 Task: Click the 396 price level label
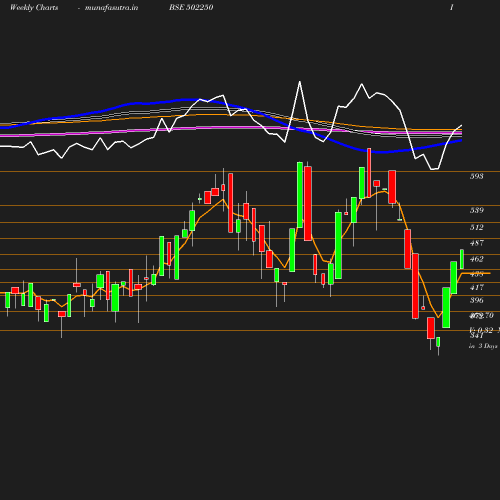pyautogui.click(x=476, y=300)
